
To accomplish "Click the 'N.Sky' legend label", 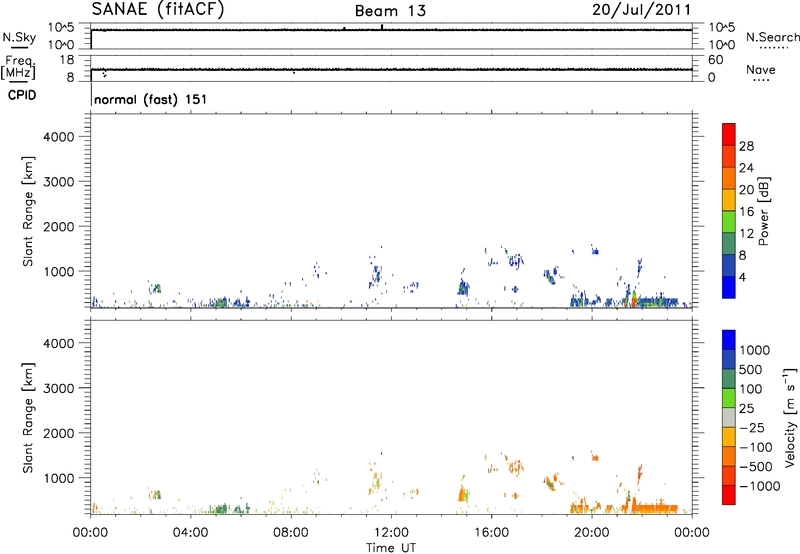I will (19, 37).
